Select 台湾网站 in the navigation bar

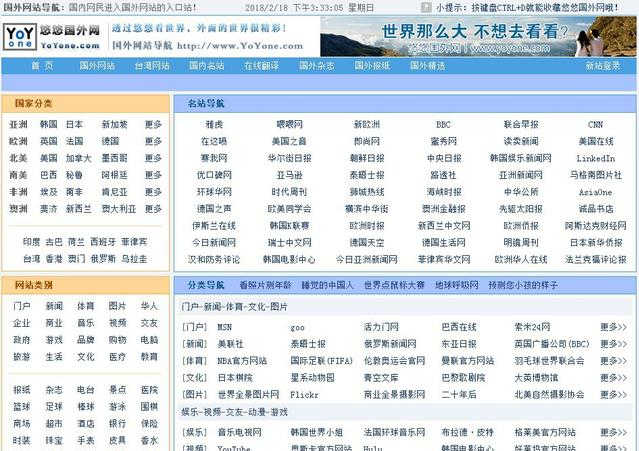pyautogui.click(x=152, y=66)
